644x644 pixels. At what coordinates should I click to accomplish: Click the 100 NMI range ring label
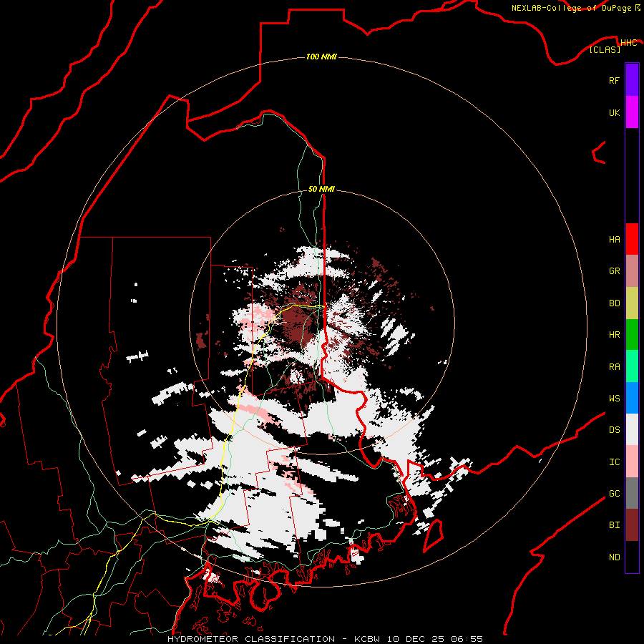point(321,57)
